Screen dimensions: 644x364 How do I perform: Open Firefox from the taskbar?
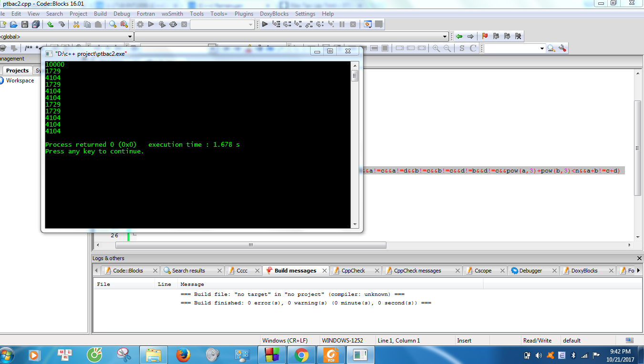tap(183, 355)
